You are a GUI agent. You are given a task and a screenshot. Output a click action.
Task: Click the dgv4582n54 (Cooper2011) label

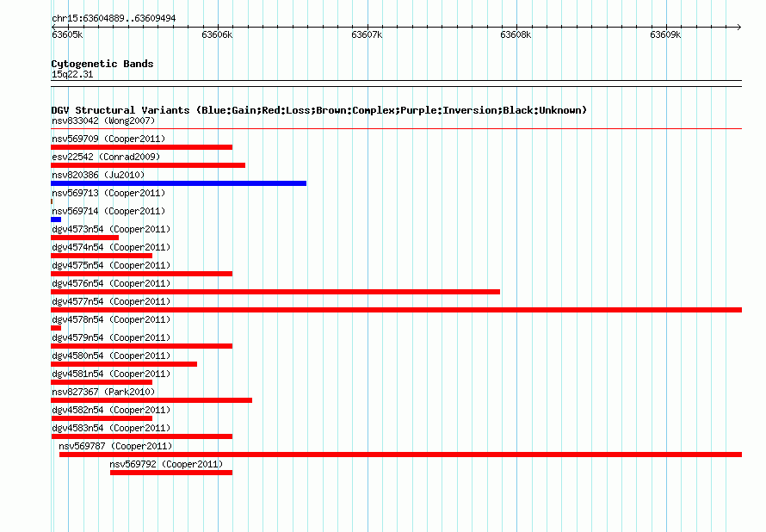click(111, 410)
